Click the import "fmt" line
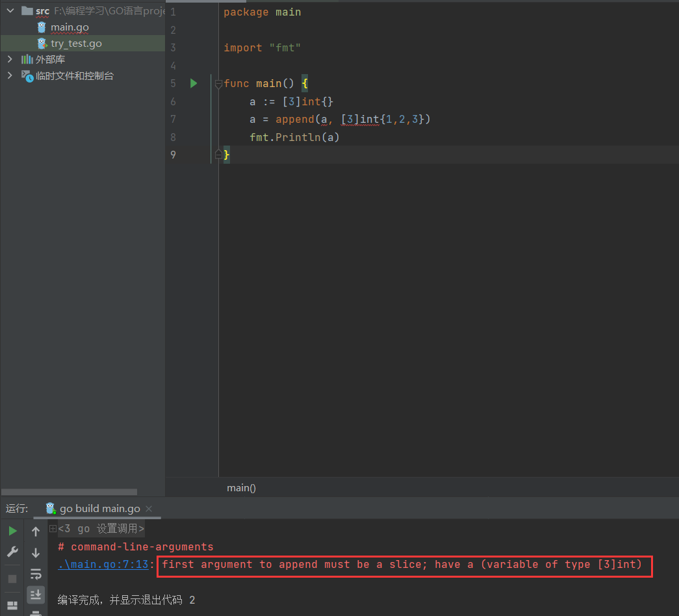 point(262,47)
